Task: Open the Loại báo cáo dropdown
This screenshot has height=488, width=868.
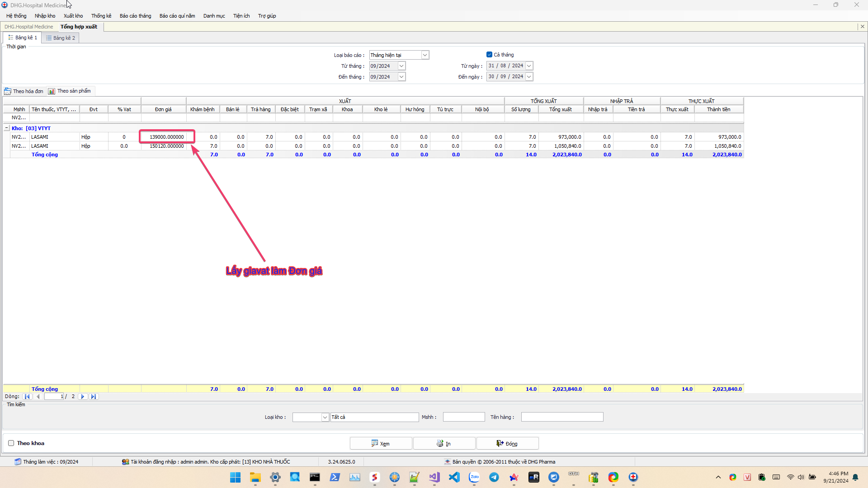Action: [425, 55]
